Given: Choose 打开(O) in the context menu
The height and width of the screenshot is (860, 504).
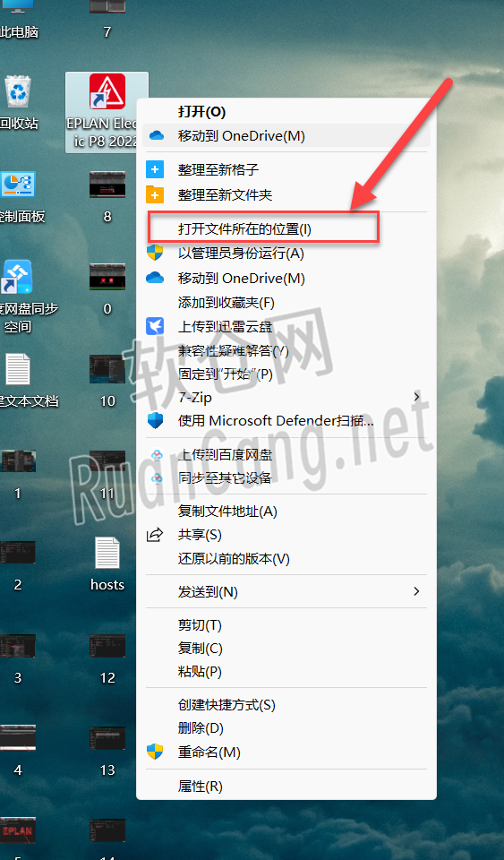Looking at the screenshot, I should tap(286, 112).
